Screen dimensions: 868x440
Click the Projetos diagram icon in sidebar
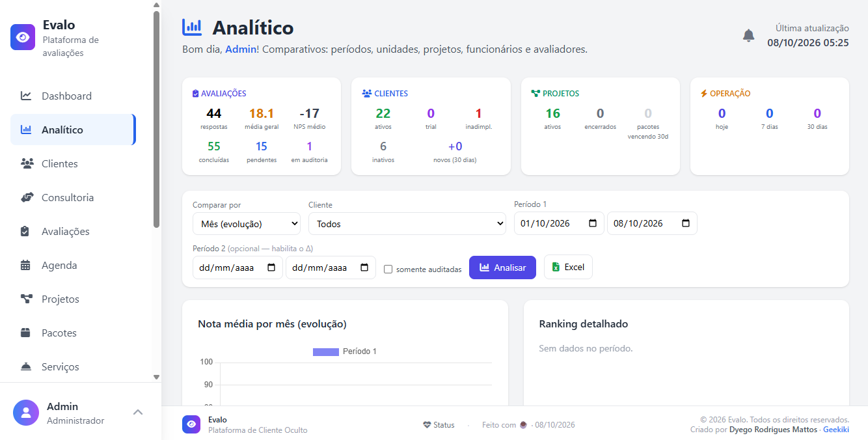pos(27,299)
